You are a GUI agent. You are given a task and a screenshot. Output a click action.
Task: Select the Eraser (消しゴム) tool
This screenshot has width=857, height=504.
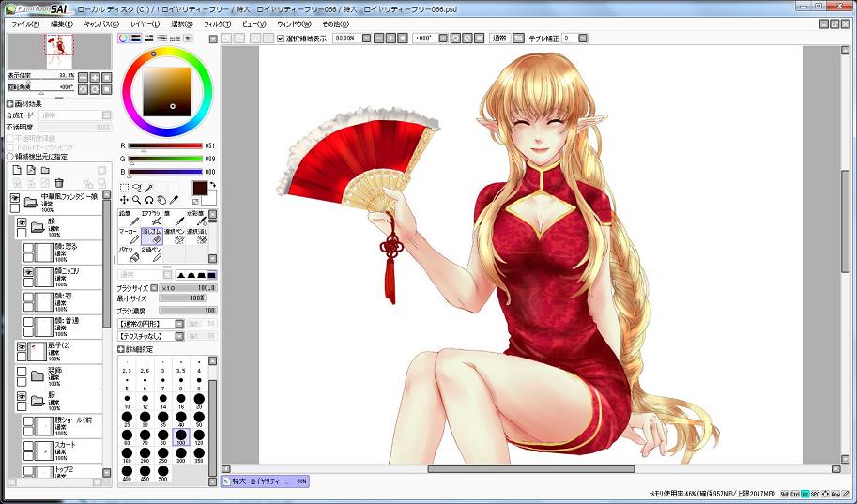pos(152,235)
